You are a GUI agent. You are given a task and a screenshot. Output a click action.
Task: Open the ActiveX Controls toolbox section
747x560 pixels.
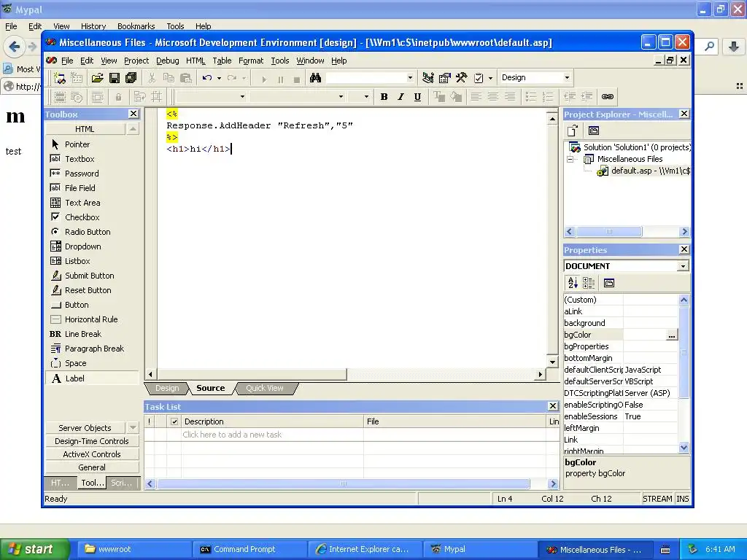pyautogui.click(x=92, y=454)
